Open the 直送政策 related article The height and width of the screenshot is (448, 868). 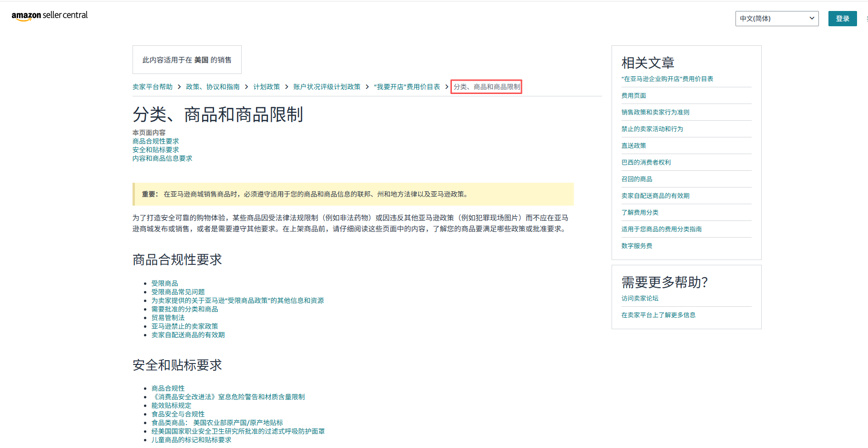coord(634,146)
